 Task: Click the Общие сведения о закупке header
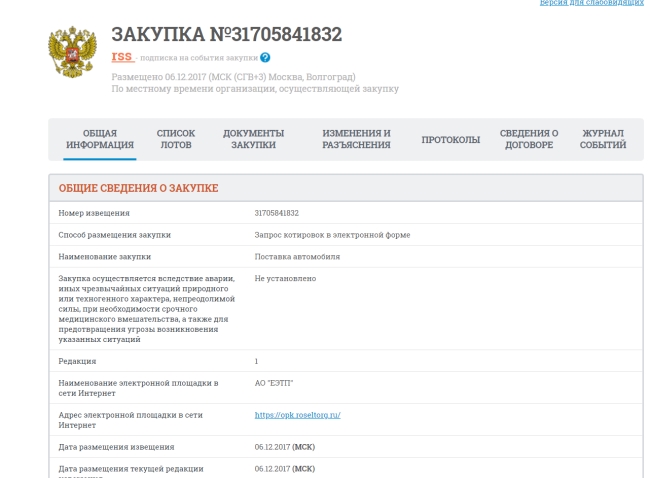tap(138, 188)
